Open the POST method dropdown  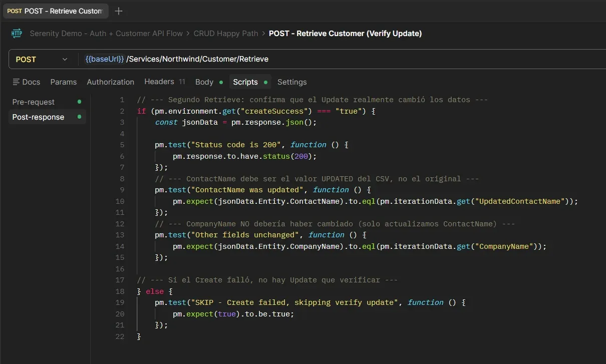[x=64, y=59]
